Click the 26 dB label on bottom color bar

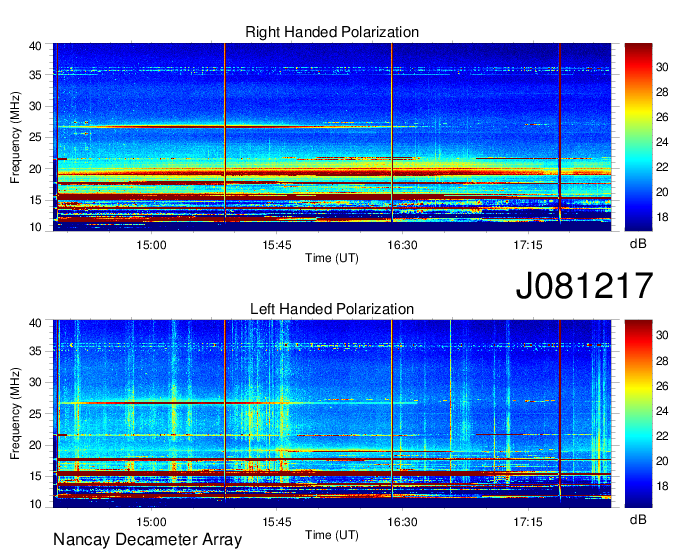[662, 386]
